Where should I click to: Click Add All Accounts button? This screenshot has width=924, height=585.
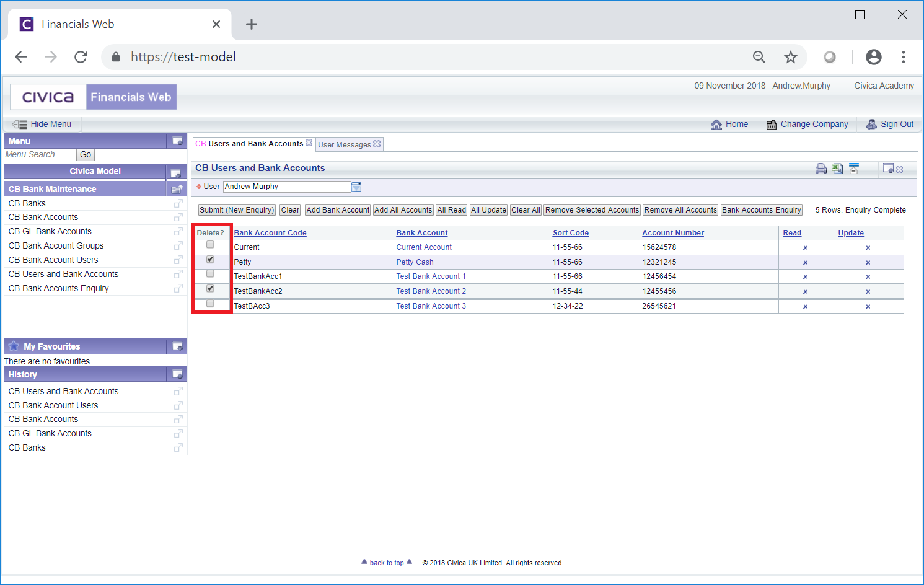coord(403,210)
